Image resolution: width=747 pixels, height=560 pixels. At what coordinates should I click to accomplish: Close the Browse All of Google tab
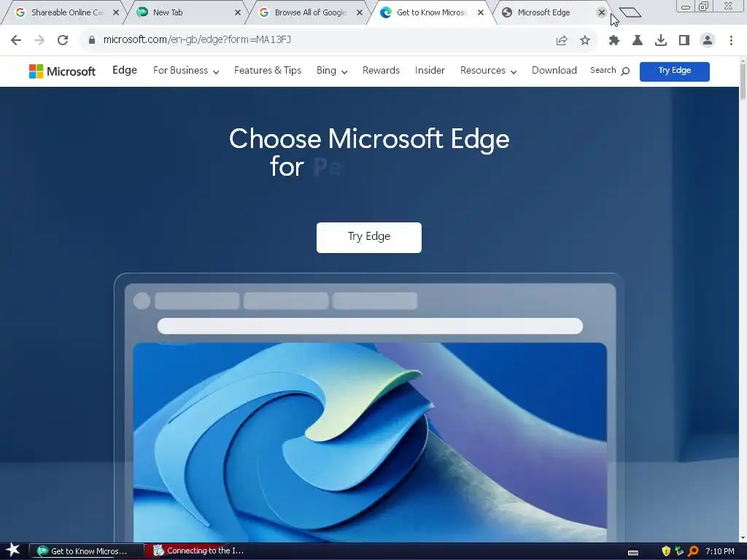click(x=360, y=12)
